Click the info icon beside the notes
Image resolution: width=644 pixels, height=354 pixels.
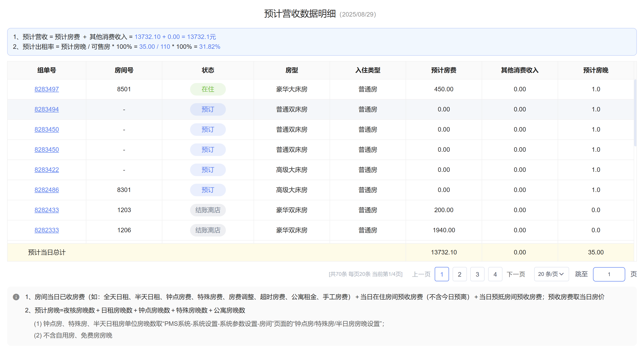click(x=16, y=297)
